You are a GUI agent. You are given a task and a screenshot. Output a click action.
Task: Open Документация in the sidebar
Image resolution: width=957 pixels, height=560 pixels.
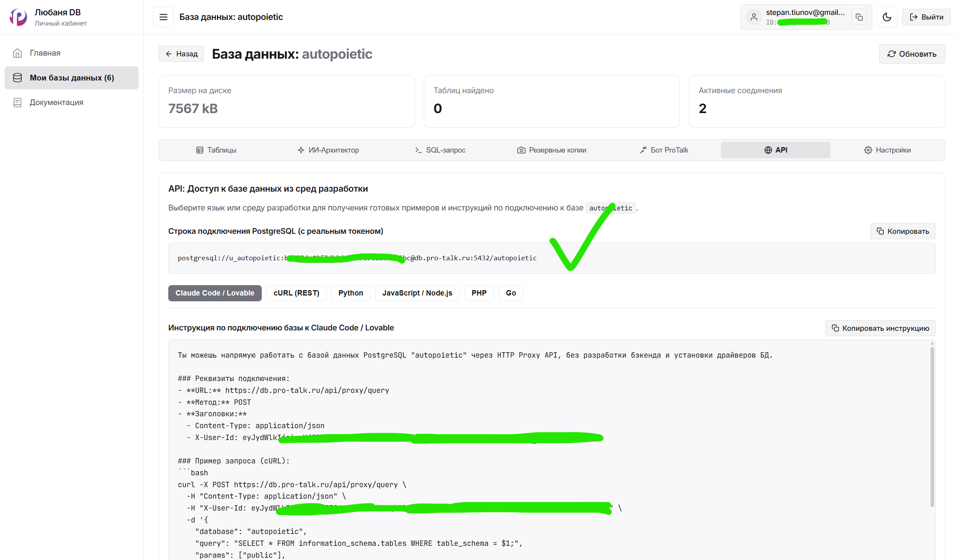[x=72, y=102]
